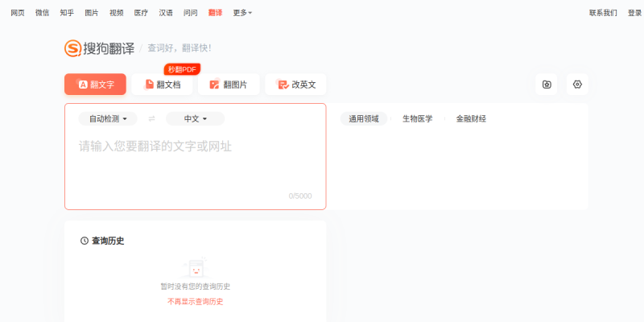This screenshot has height=322, width=644.
Task: Open 问问 link
Action: pyautogui.click(x=190, y=13)
